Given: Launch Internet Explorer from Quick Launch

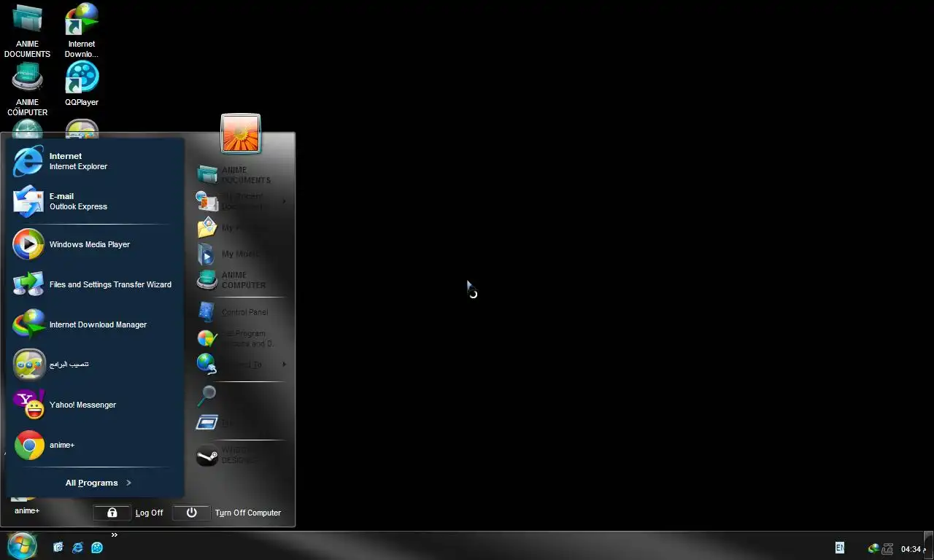Looking at the screenshot, I should click(x=77, y=548).
